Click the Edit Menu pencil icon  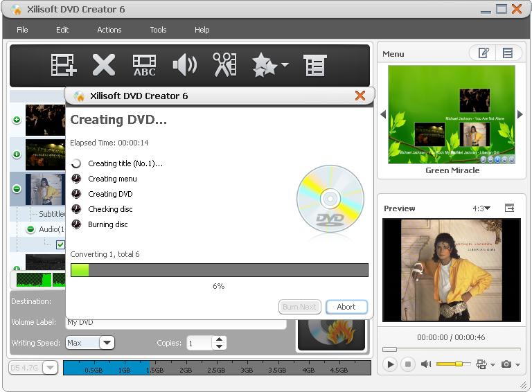483,53
